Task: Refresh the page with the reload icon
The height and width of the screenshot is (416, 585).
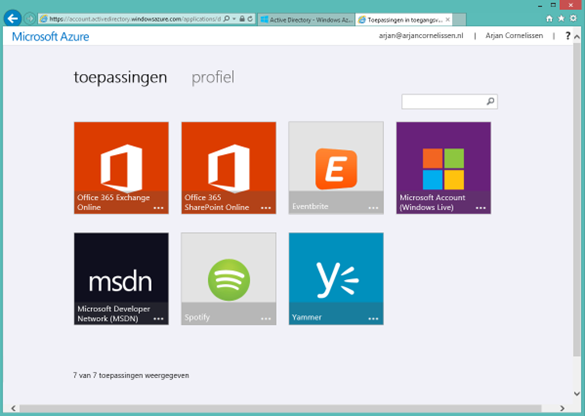Action: [250, 19]
